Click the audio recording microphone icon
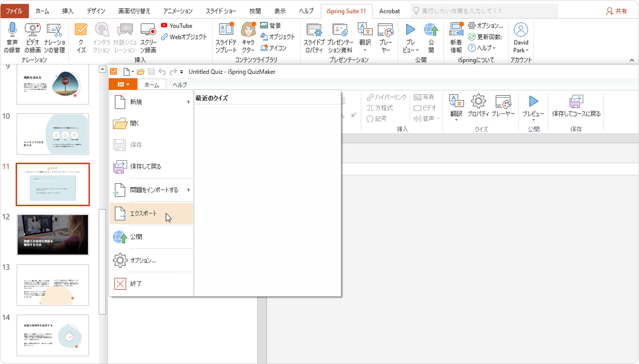 [12, 31]
